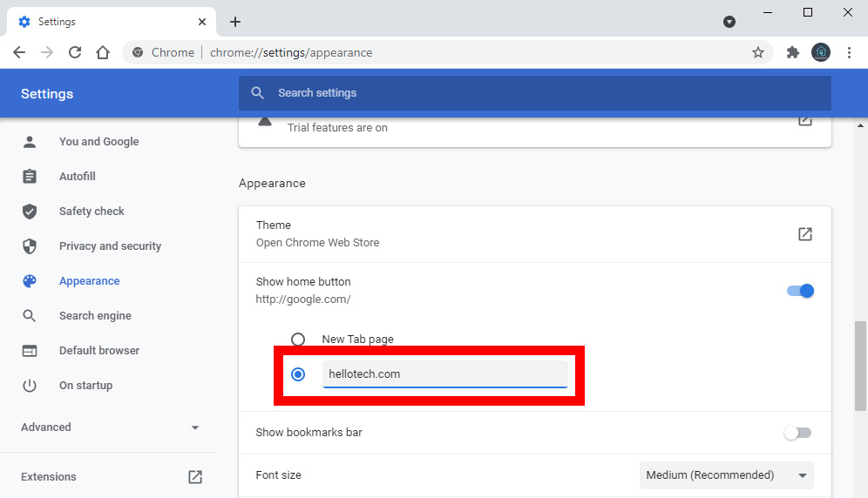This screenshot has height=498, width=868.
Task: Open Extensions external link icon in sidebar
Action: point(195,477)
